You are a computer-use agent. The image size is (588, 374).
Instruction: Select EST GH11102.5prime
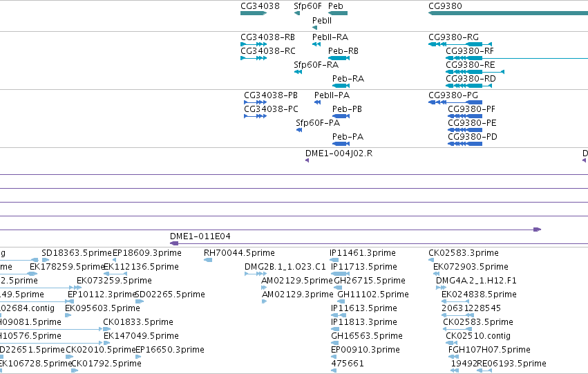tap(340, 301)
